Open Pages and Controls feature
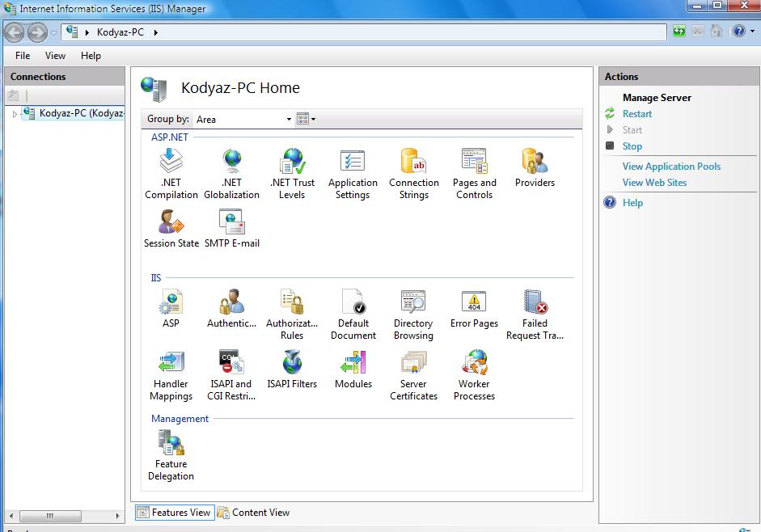Screen dimensions: 761x532 (474, 174)
